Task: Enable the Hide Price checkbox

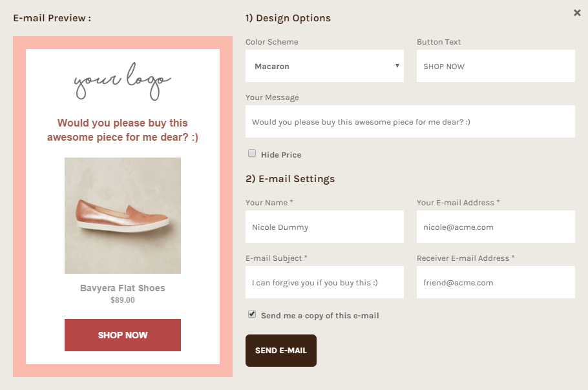Action: coord(252,154)
